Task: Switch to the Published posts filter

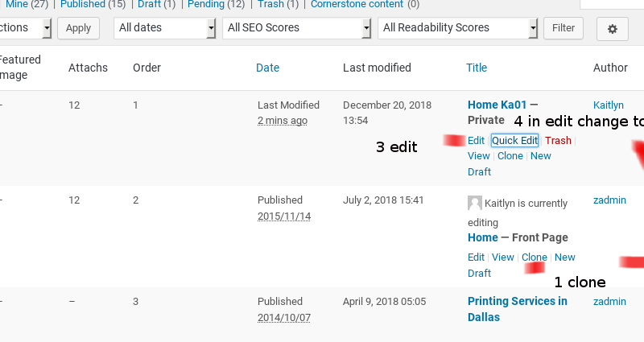Action: [82, 4]
